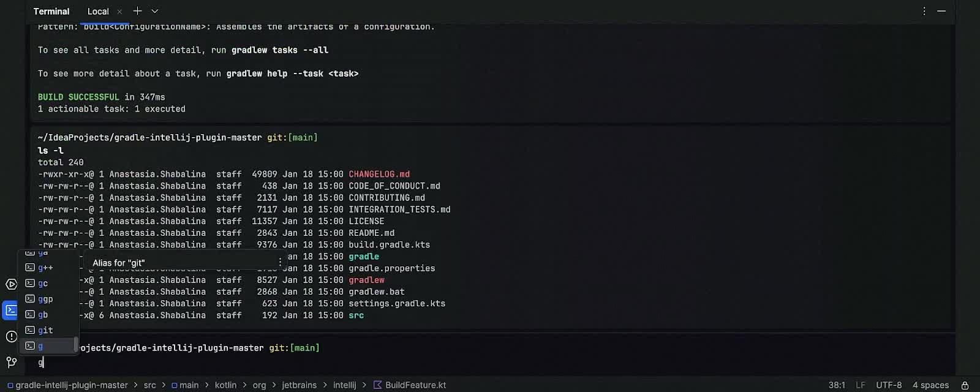980x392 pixels.
Task: Expand the completion popup options via three-dot indicator
Action: [279, 262]
